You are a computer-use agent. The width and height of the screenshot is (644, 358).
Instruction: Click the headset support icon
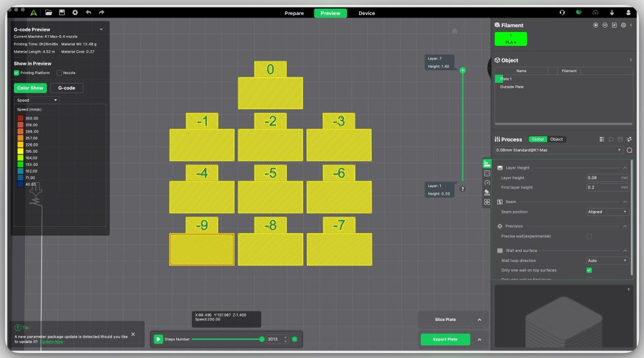(562, 13)
